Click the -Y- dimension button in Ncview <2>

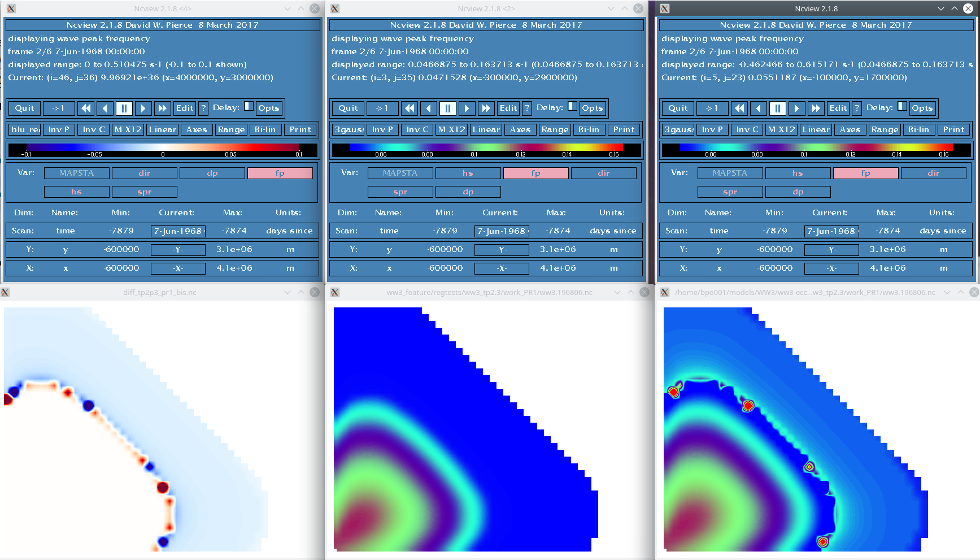(x=502, y=250)
